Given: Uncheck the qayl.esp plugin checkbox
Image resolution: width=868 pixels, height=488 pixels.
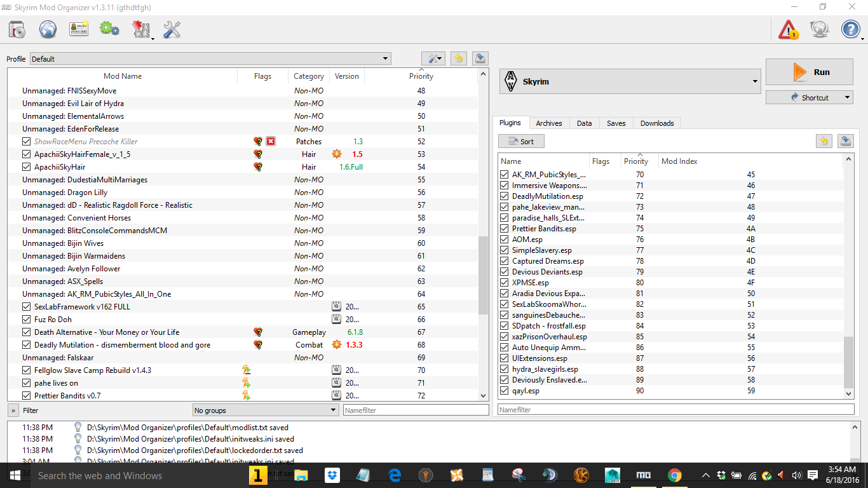Looking at the screenshot, I should pyautogui.click(x=505, y=391).
